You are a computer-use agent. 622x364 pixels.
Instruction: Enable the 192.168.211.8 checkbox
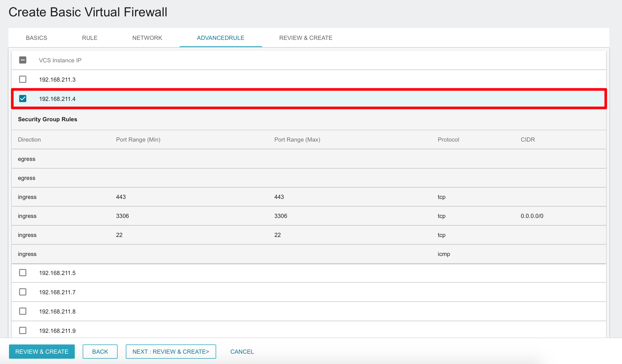23,311
